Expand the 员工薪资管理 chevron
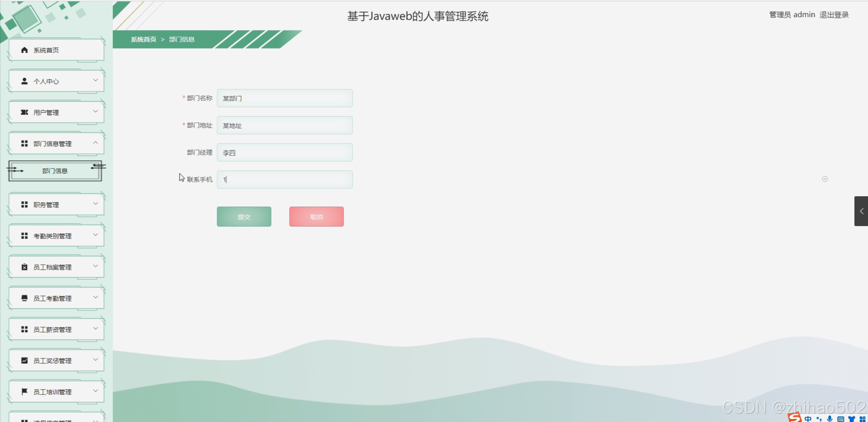This screenshot has width=868, height=422. (95, 328)
